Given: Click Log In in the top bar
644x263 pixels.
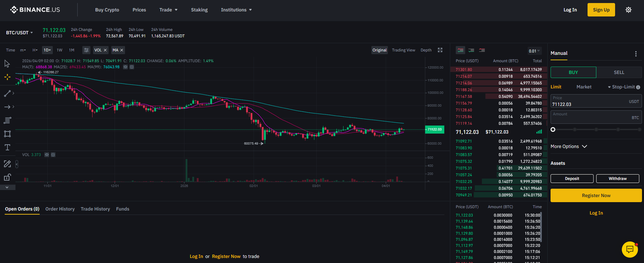Looking at the screenshot, I should point(570,10).
